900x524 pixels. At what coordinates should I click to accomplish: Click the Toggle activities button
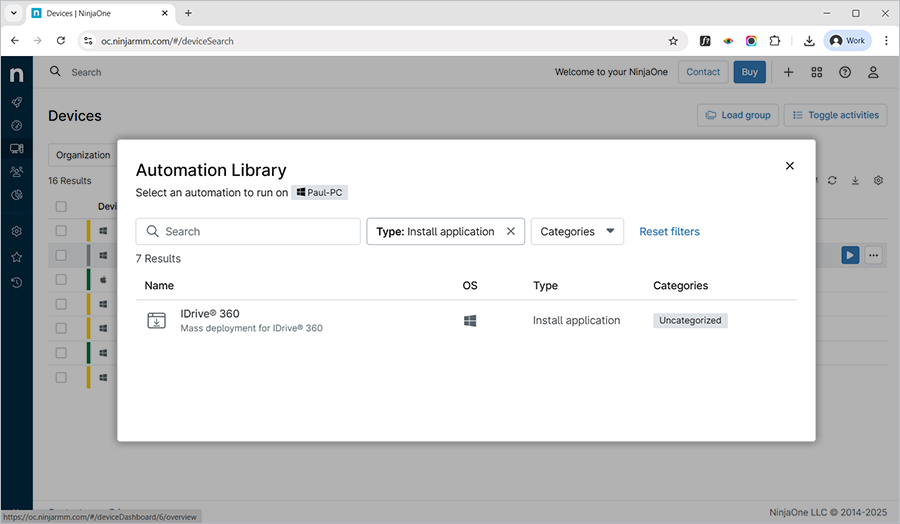point(835,115)
